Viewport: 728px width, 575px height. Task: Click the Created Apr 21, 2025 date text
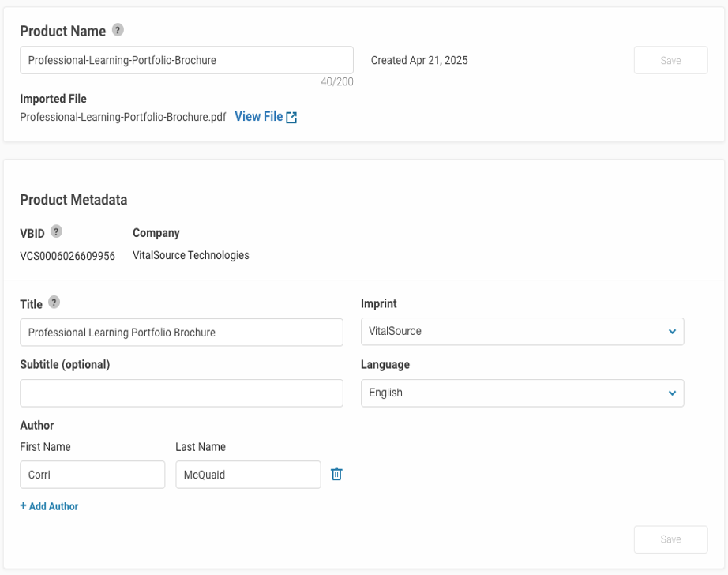tap(419, 60)
